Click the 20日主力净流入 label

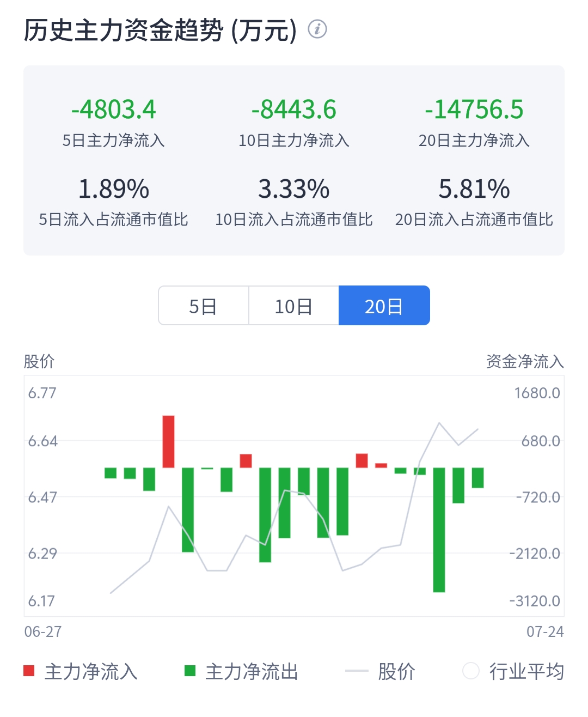(474, 141)
